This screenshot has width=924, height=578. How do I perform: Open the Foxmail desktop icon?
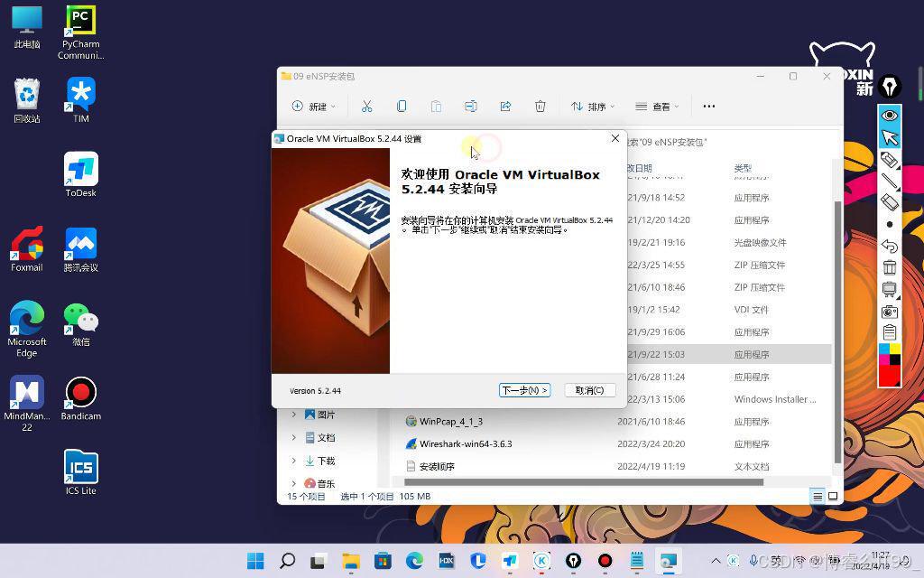(26, 249)
